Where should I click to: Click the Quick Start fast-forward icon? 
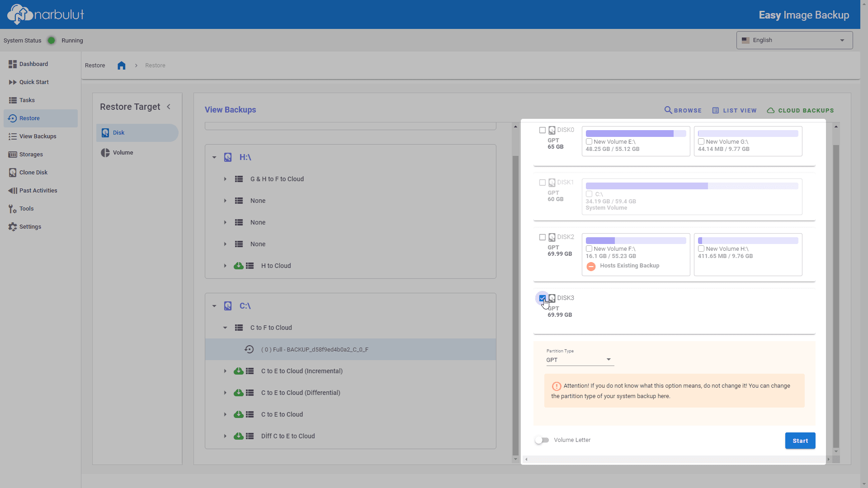point(13,82)
